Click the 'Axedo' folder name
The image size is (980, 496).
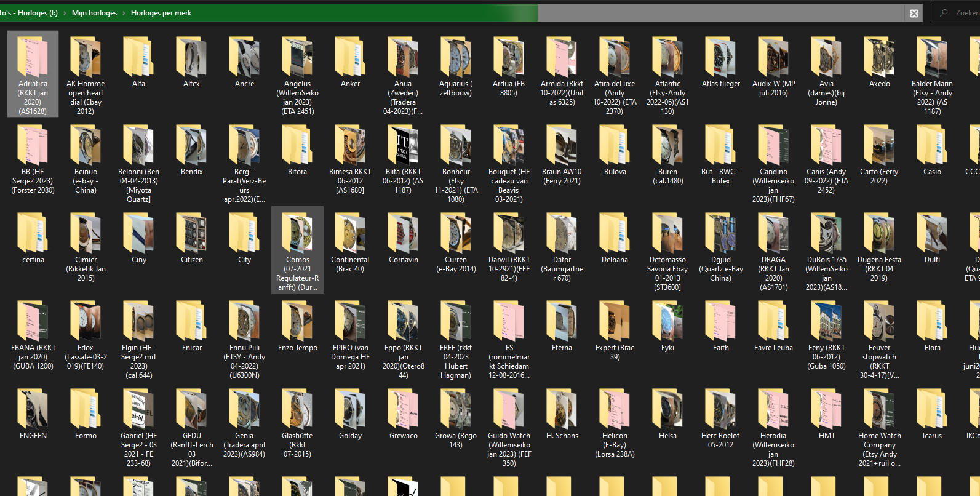click(880, 84)
